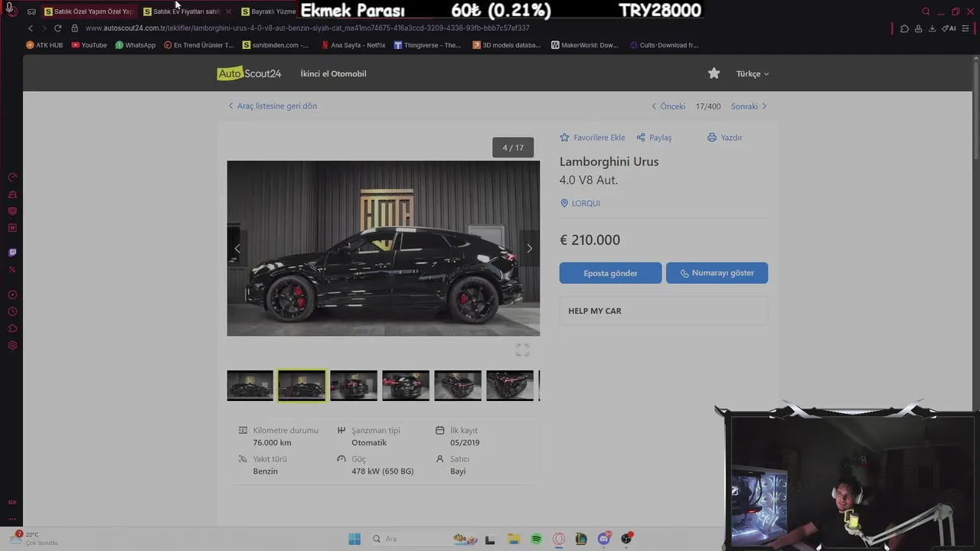Open the AI assistant button in the toolbar
Screen dimensions: 980x551
tap(949, 28)
